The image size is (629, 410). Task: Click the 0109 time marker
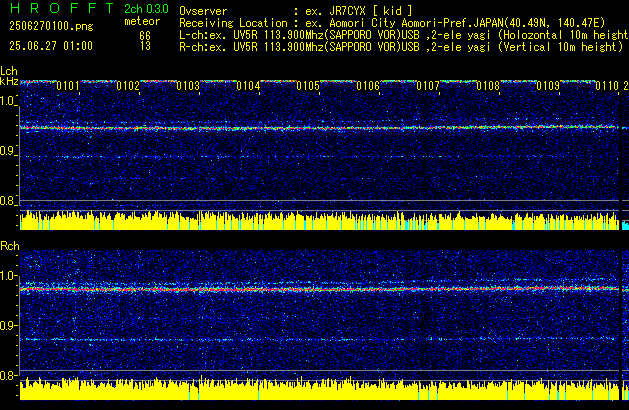[548, 86]
